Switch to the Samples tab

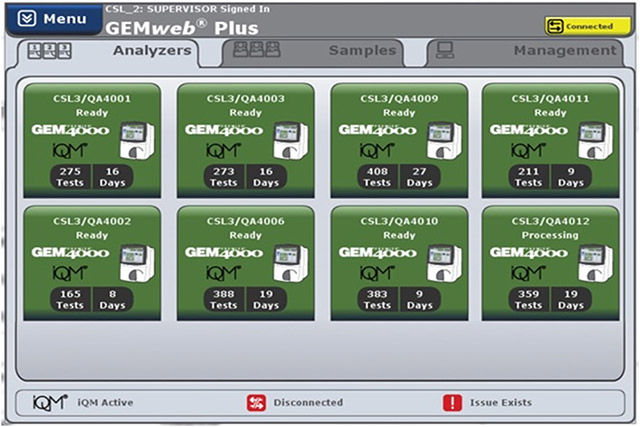point(313,51)
